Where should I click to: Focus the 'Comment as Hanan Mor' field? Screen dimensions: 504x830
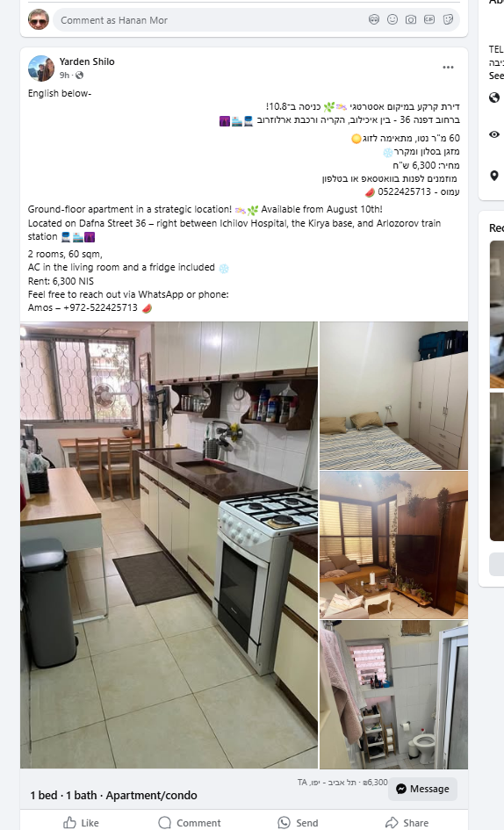[212, 20]
